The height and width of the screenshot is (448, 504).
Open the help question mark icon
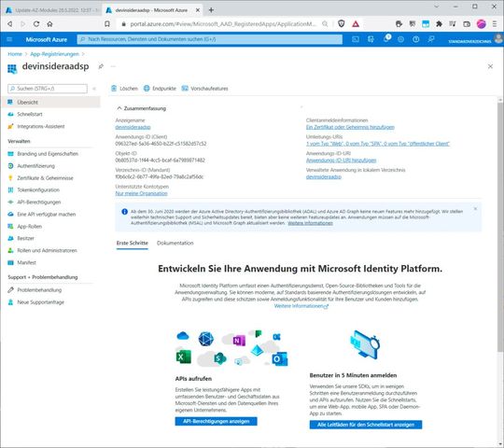tap(416, 39)
